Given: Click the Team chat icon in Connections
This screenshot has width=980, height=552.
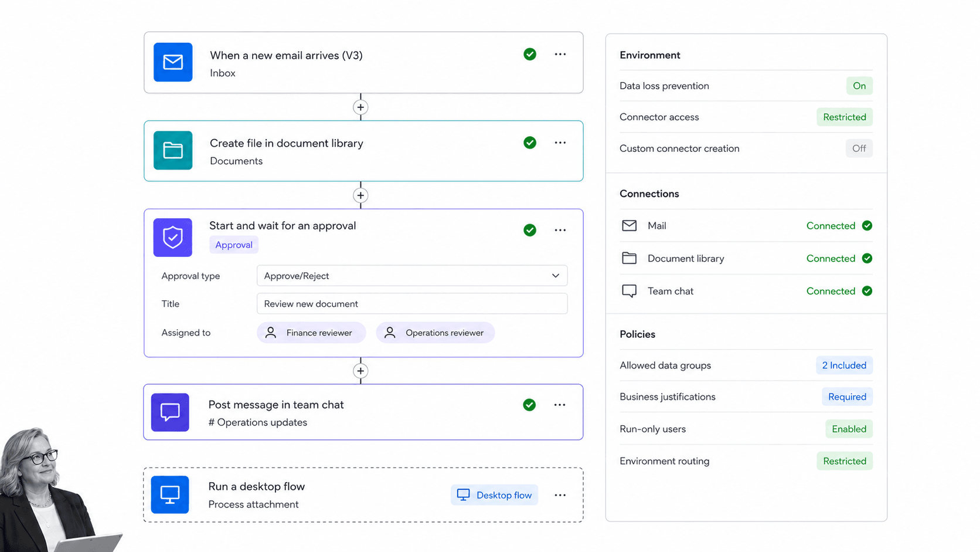Looking at the screenshot, I should pos(629,291).
